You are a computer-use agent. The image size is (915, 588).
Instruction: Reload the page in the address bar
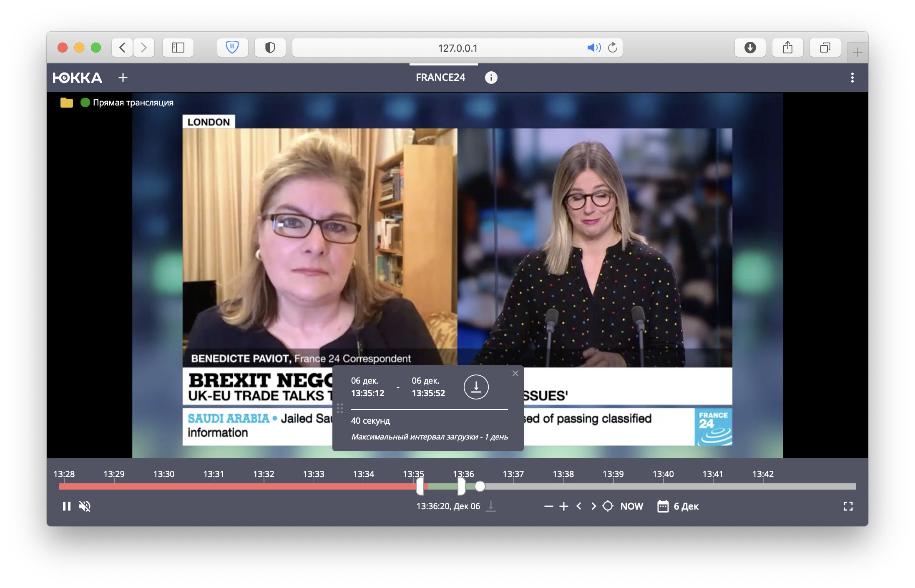[613, 48]
